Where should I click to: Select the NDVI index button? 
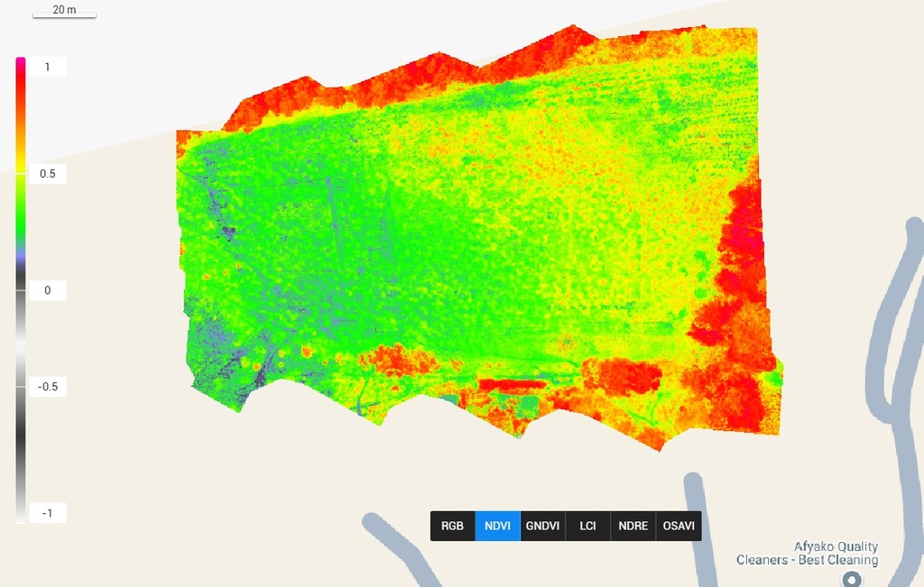tap(498, 526)
